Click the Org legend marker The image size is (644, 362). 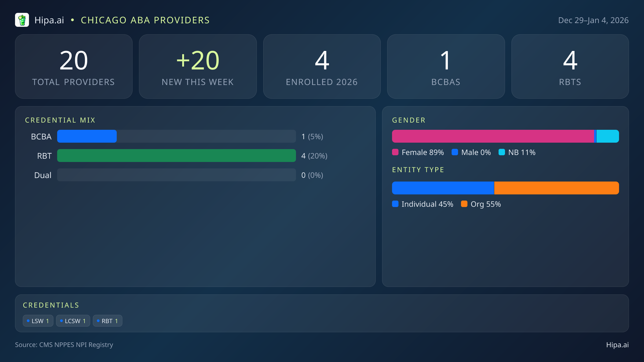pyautogui.click(x=464, y=204)
